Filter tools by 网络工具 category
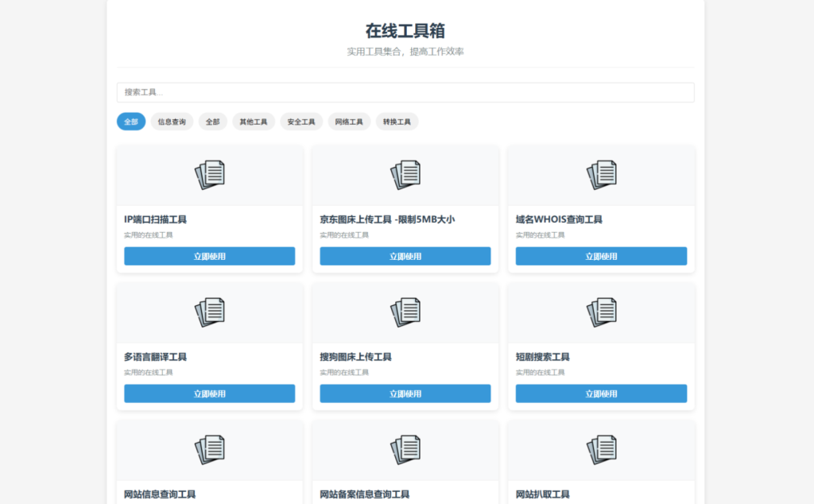814x504 pixels. [349, 122]
